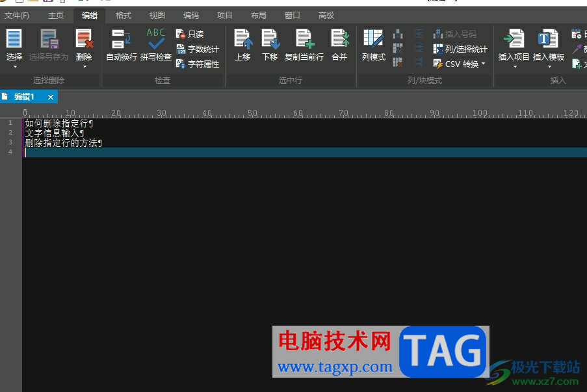
Task: Select the 编辑 ribbon tab
Action: (x=90, y=16)
